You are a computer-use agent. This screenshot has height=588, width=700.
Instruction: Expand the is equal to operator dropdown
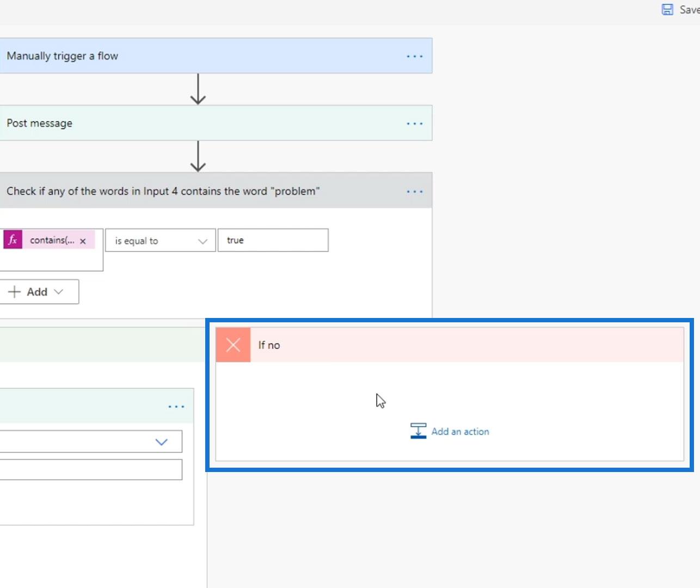tap(161, 241)
